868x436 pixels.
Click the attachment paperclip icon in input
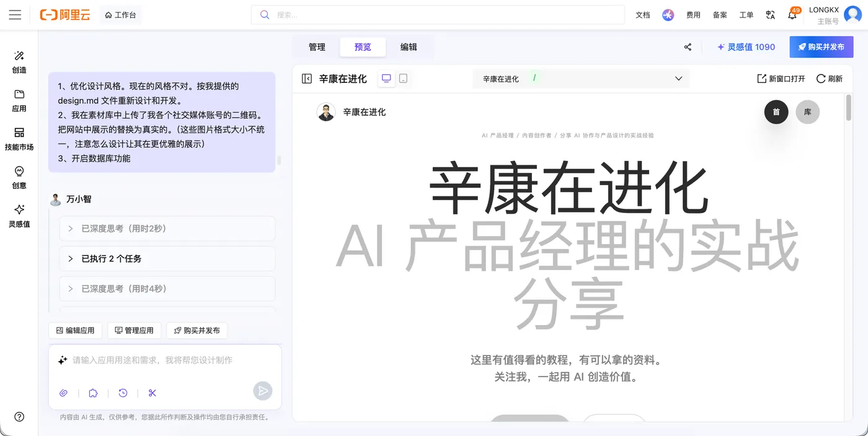pos(63,393)
